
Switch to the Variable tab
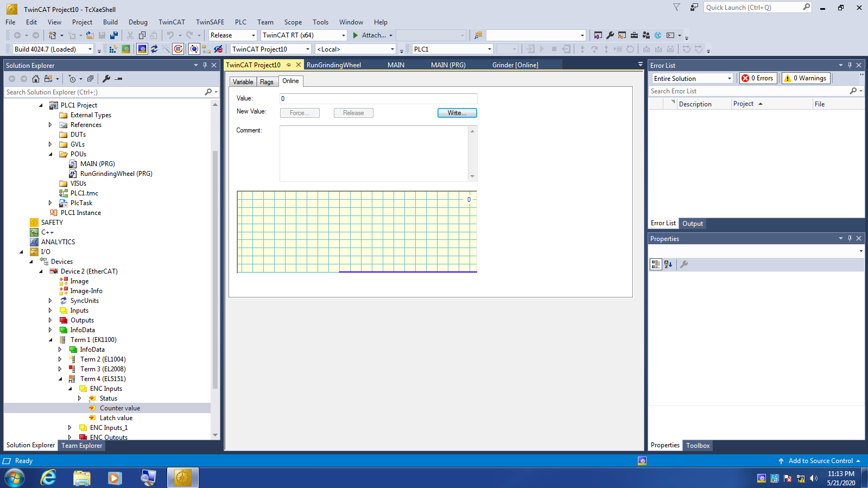(x=243, y=82)
